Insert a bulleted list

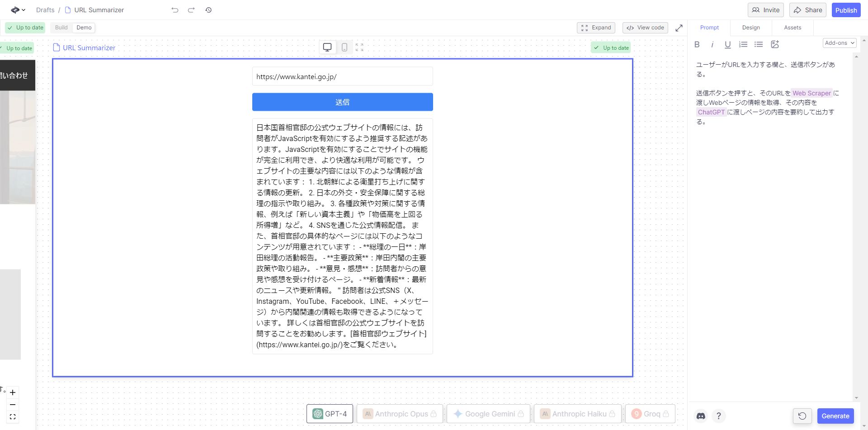pyautogui.click(x=759, y=44)
